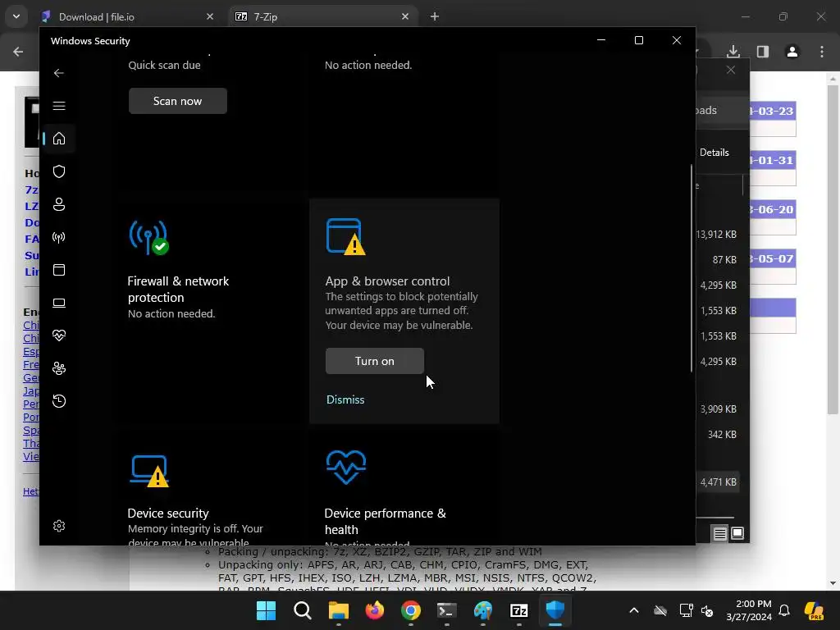Click Chrome back navigation arrow
The image size is (840, 630).
tap(18, 52)
